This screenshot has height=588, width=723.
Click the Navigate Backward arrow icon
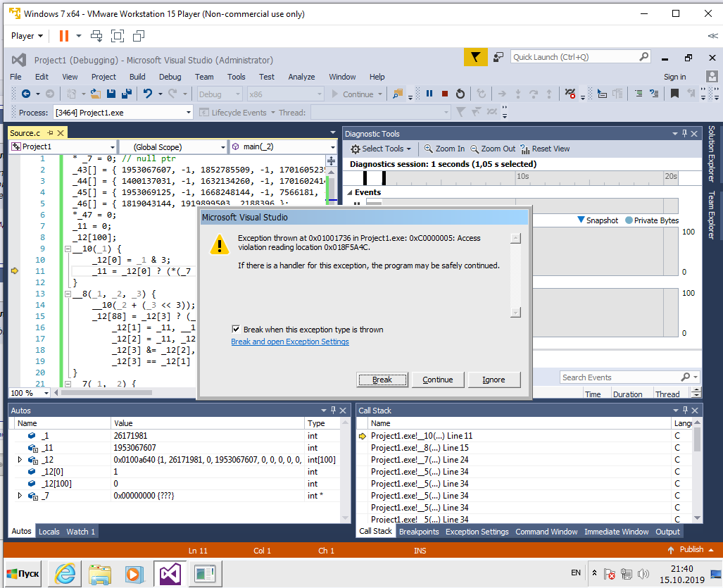pyautogui.click(x=26, y=94)
